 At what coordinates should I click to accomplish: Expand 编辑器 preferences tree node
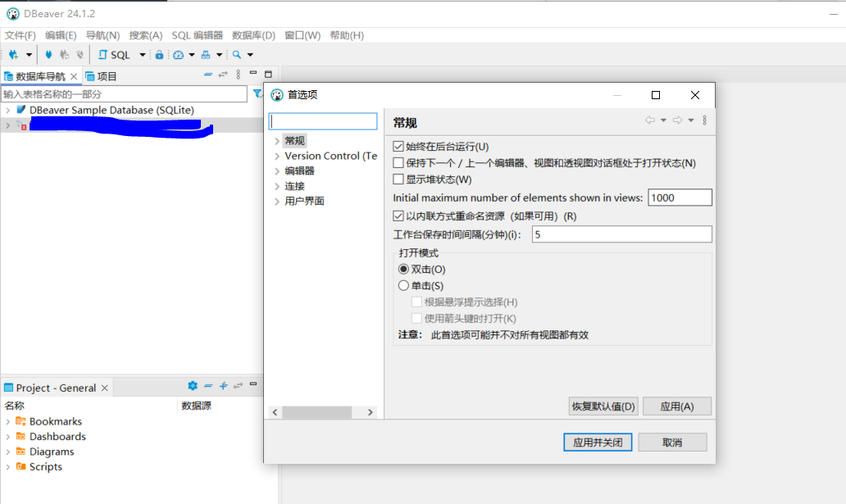tap(277, 171)
